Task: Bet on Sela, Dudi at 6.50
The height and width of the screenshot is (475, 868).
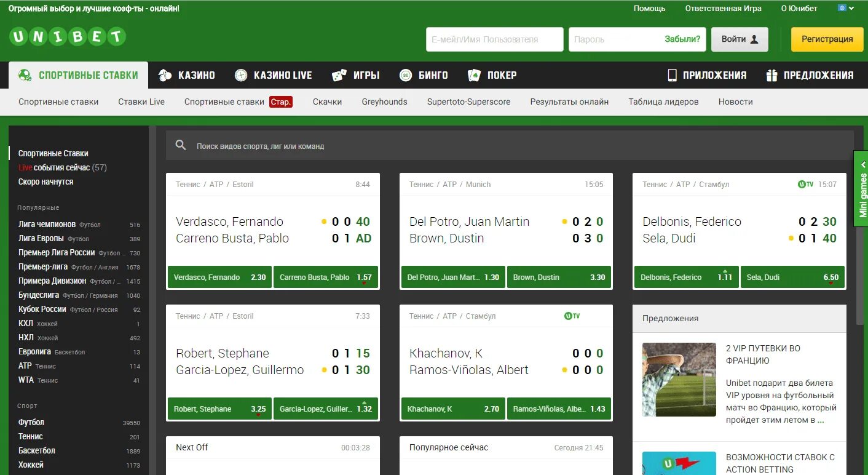Action: [x=792, y=277]
